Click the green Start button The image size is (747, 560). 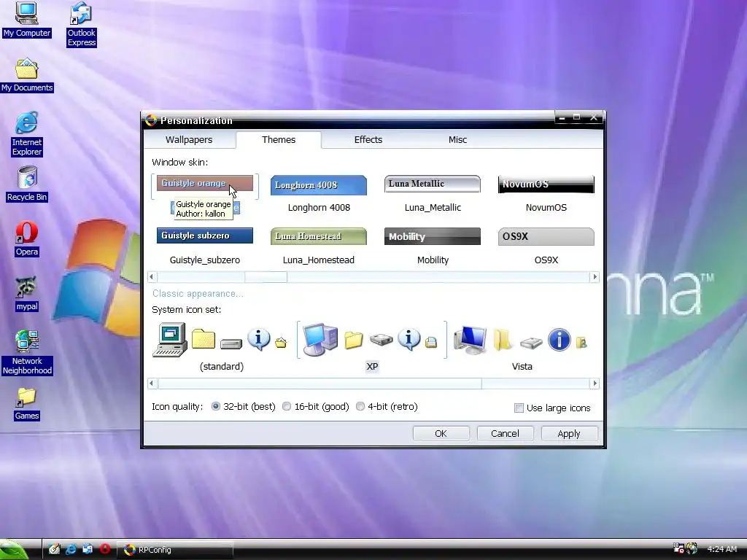pyautogui.click(x=15, y=550)
